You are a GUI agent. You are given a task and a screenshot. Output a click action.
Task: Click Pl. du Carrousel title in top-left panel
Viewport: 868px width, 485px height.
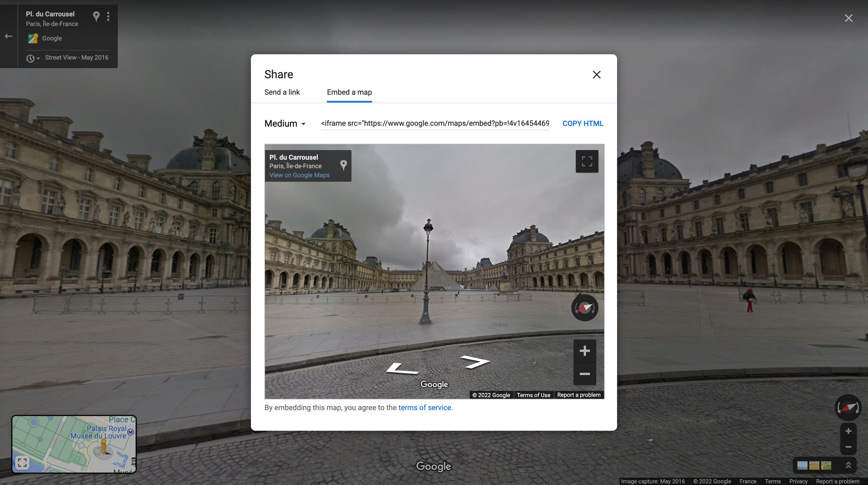[50, 14]
